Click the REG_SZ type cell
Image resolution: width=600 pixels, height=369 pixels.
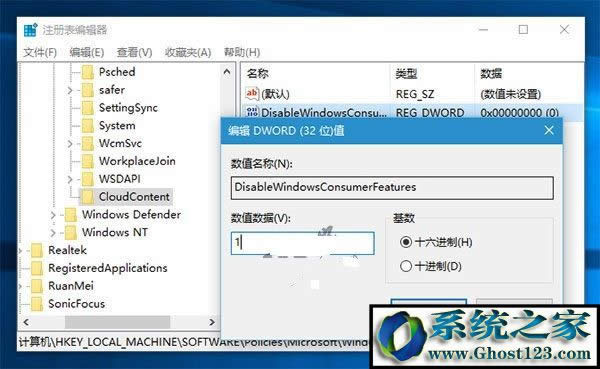415,94
